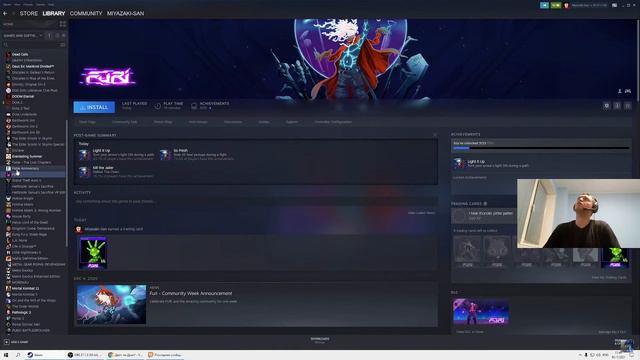Open the Discussions tab

pos(233,122)
